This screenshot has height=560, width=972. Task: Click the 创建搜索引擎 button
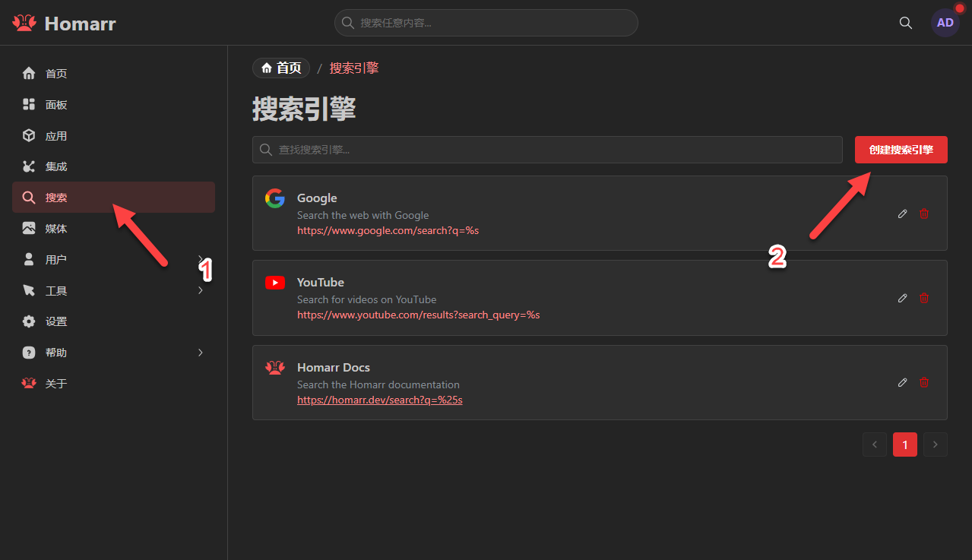pos(901,150)
